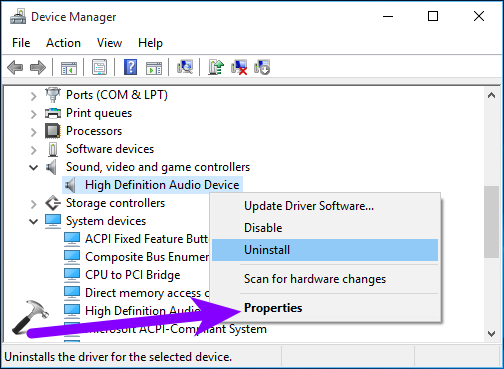Click the Direct memory access controller icon
The width and height of the screenshot is (504, 369).
72,293
